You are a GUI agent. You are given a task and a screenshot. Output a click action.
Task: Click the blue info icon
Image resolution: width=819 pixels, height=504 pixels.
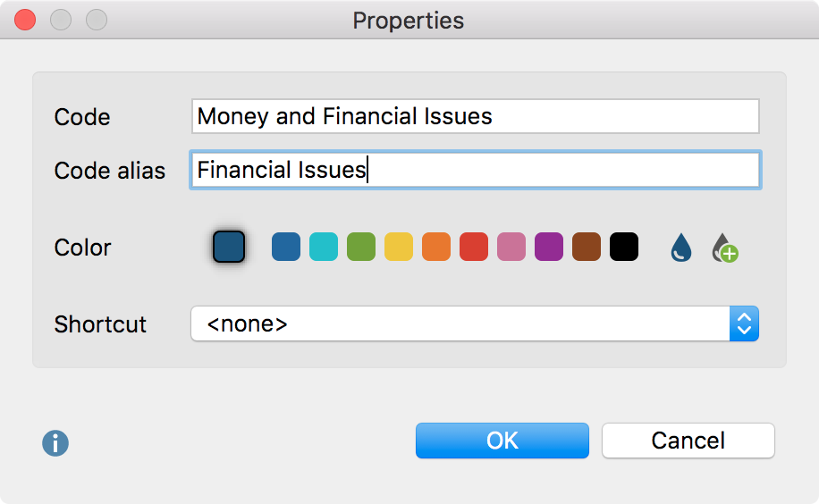pos(55,443)
